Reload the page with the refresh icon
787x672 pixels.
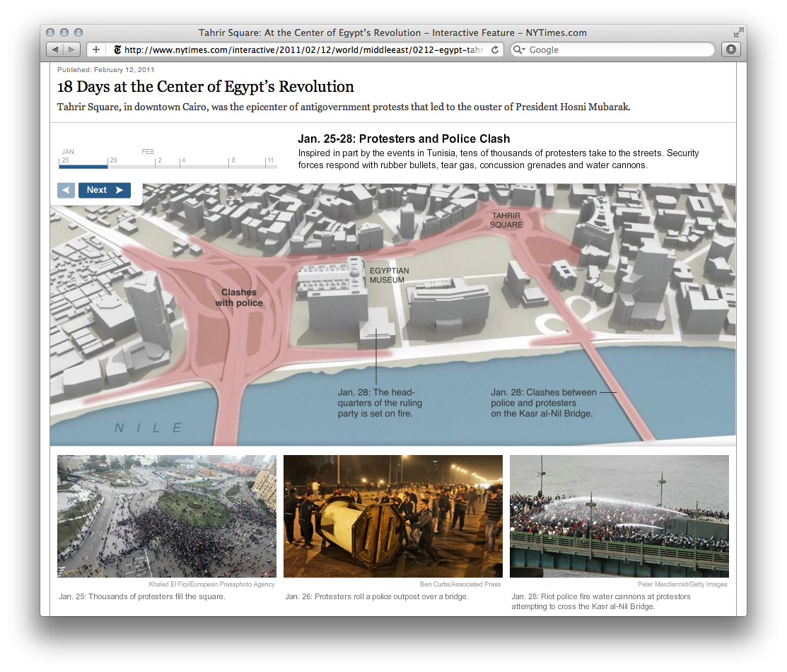pos(495,49)
